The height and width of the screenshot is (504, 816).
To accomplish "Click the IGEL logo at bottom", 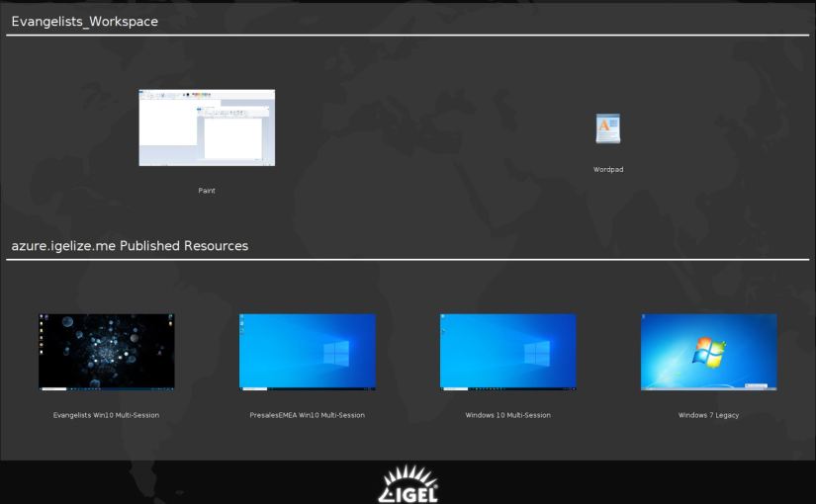I will click(x=408, y=484).
